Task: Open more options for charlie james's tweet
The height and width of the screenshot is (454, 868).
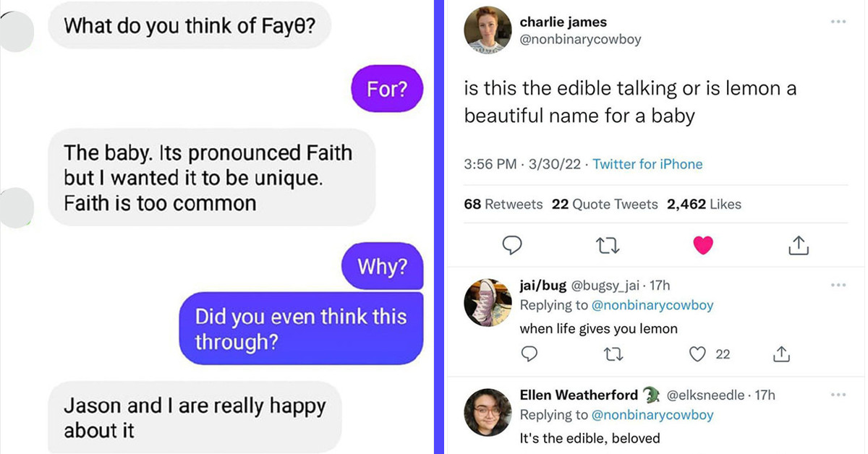Action: pos(838,21)
